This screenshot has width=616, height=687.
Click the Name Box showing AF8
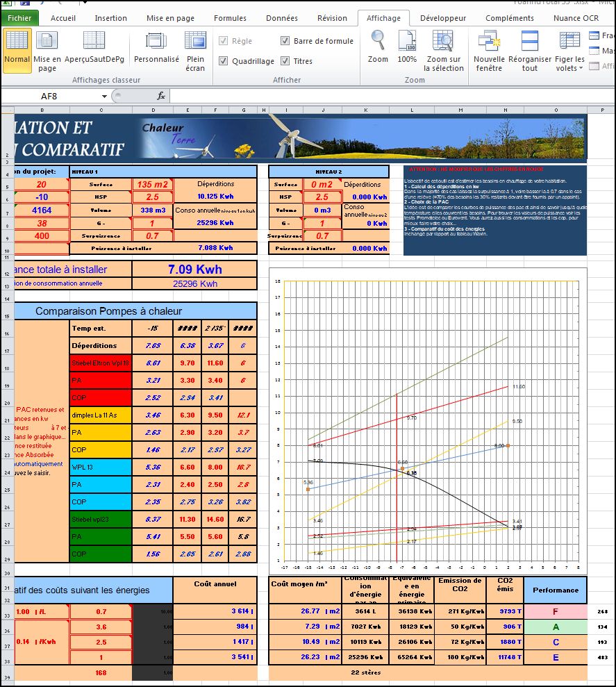pos(49,97)
